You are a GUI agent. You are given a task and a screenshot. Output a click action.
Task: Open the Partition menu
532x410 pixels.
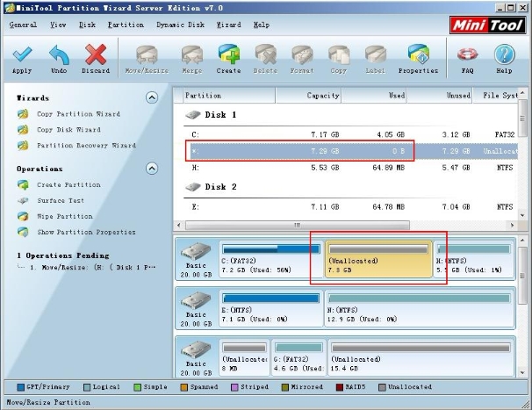(126, 25)
